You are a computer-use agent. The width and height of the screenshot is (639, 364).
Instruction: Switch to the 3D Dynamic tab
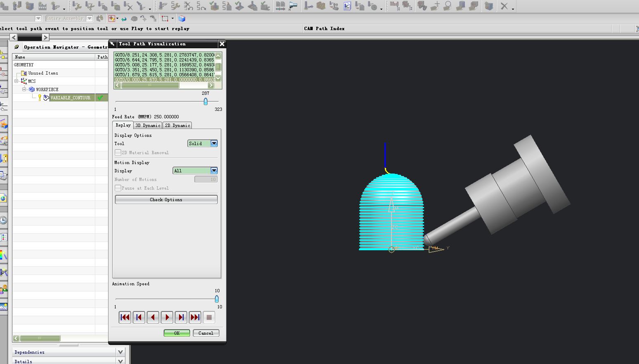(x=148, y=125)
